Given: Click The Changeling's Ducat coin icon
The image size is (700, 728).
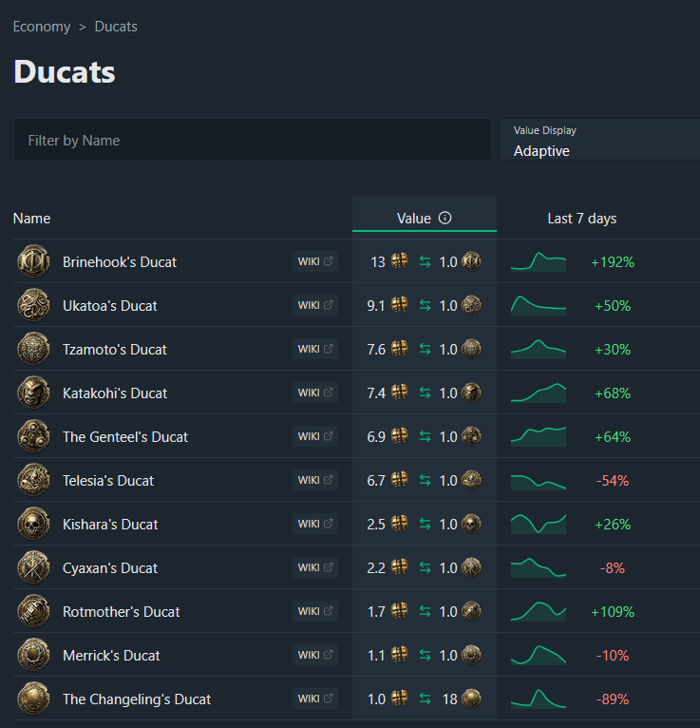Looking at the screenshot, I should [33, 699].
